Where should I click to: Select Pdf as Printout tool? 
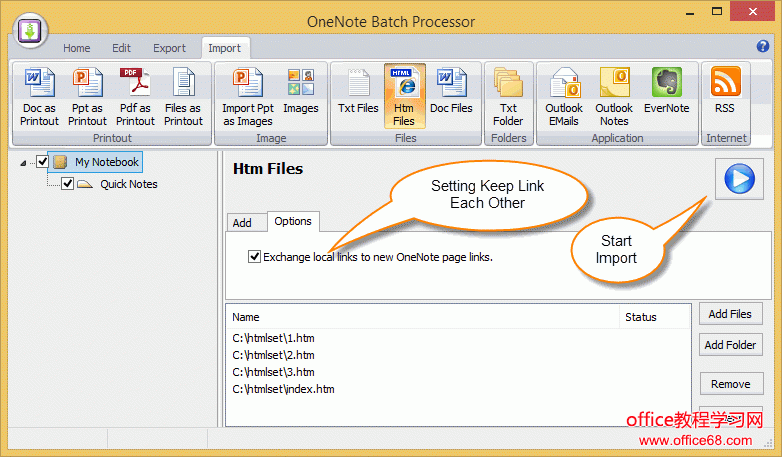point(135,97)
